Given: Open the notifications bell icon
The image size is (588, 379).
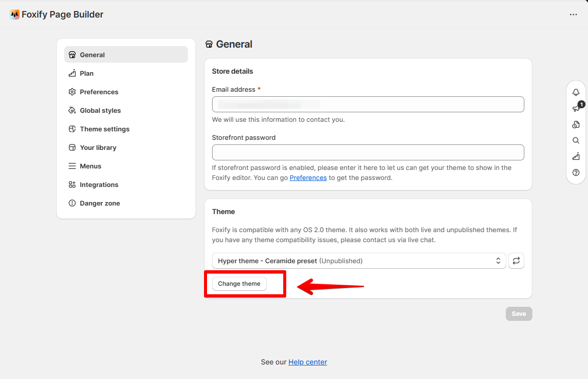Looking at the screenshot, I should click(x=576, y=92).
